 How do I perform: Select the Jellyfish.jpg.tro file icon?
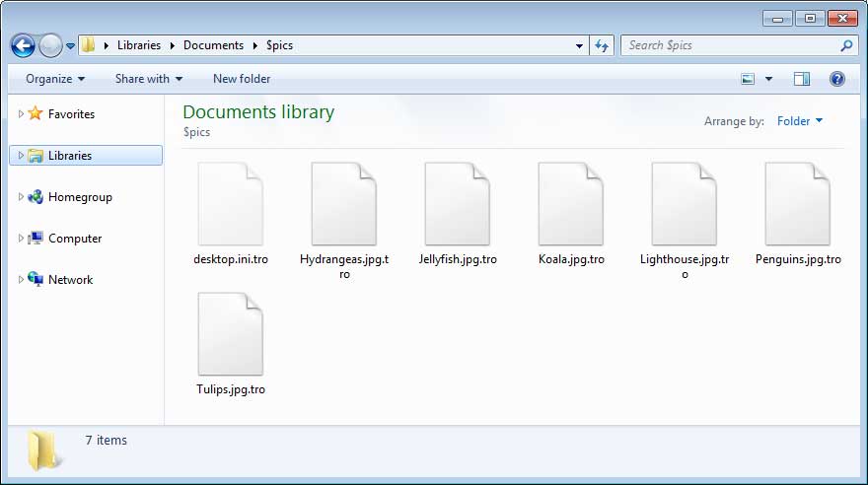[x=458, y=204]
